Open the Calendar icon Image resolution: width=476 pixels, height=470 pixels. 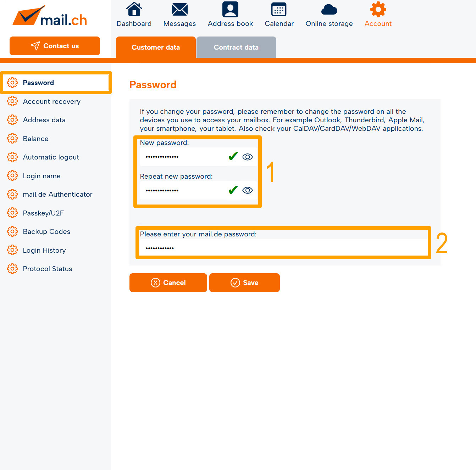tap(279, 10)
